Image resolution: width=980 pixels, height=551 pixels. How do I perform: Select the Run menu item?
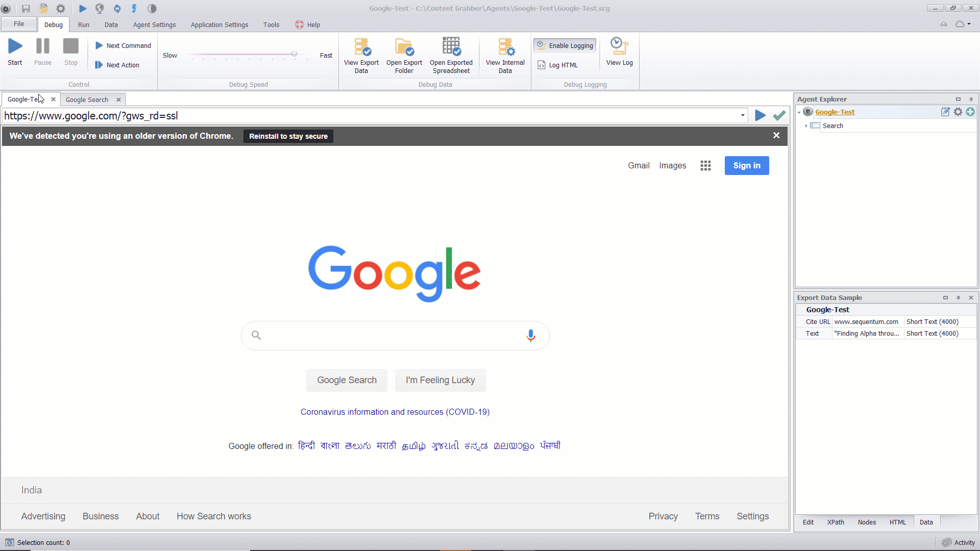click(x=84, y=24)
